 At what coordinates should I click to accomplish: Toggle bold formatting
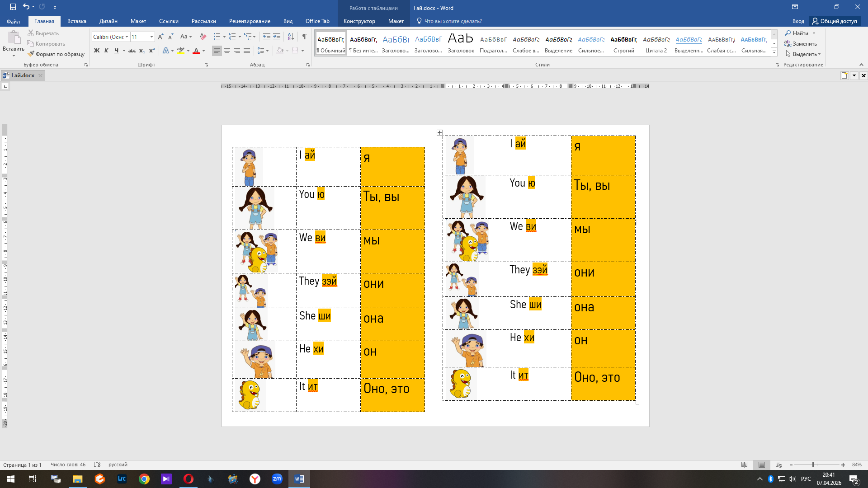(x=96, y=51)
